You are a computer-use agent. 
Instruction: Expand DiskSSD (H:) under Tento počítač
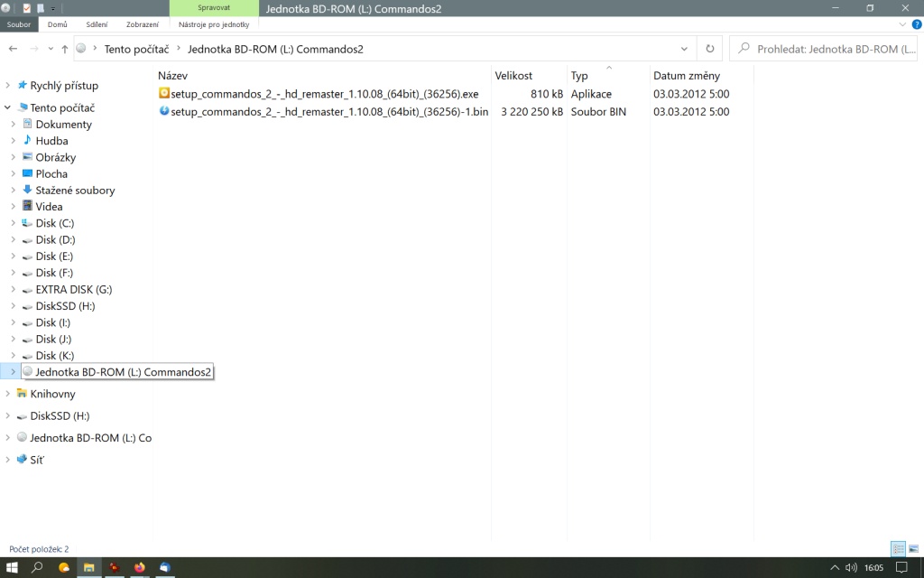[13, 306]
